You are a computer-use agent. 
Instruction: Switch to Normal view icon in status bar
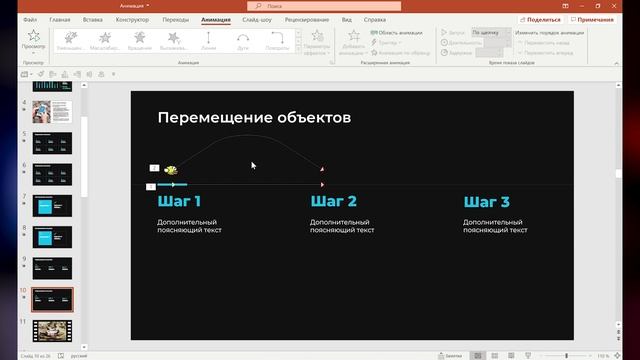pos(478,356)
